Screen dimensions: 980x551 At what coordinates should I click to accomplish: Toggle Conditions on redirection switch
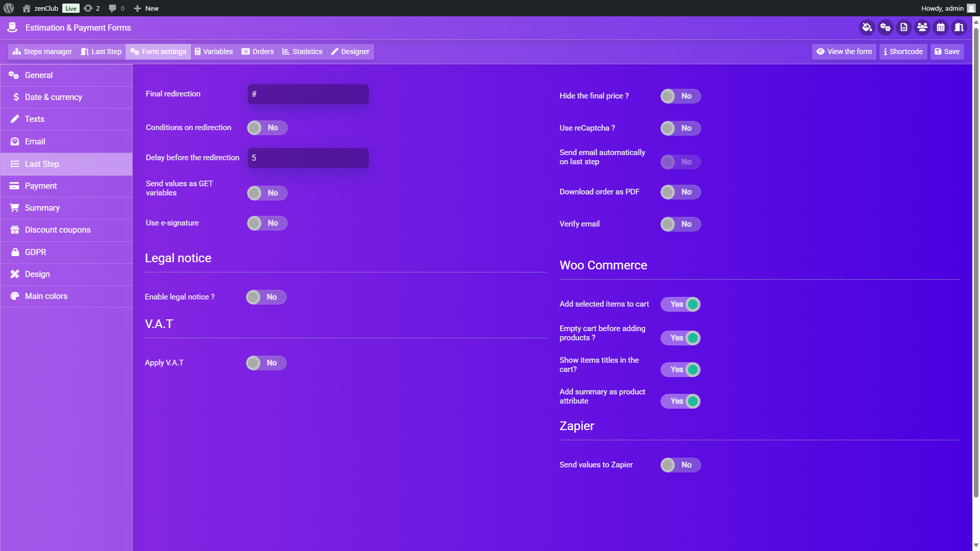coord(267,128)
